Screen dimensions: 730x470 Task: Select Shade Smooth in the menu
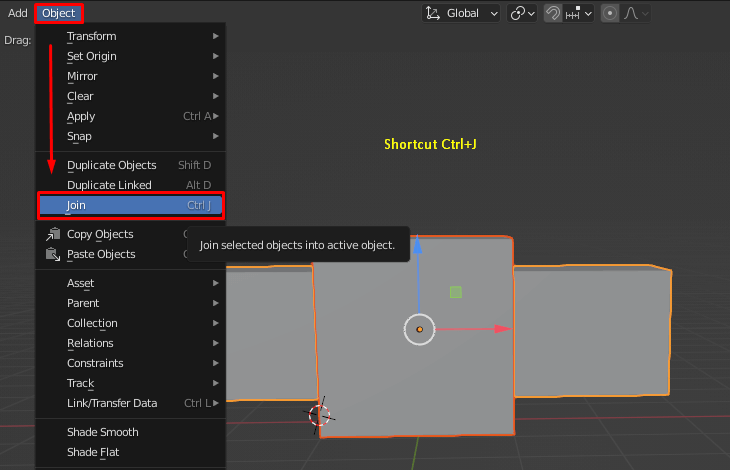tap(103, 432)
